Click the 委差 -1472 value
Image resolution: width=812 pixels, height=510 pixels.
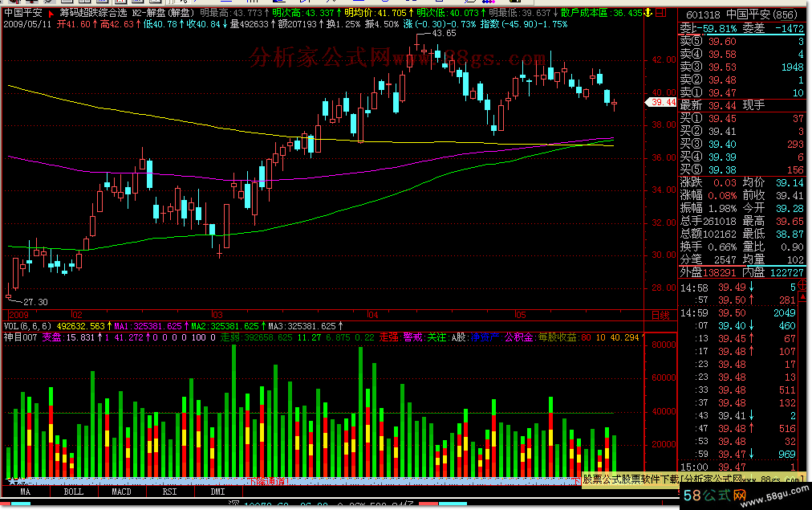(x=773, y=28)
